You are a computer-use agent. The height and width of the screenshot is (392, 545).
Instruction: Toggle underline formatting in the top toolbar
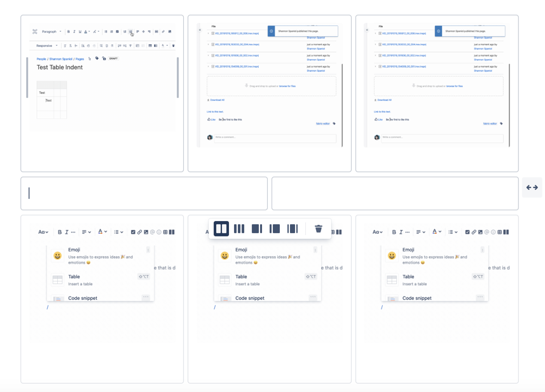pyautogui.click(x=79, y=31)
